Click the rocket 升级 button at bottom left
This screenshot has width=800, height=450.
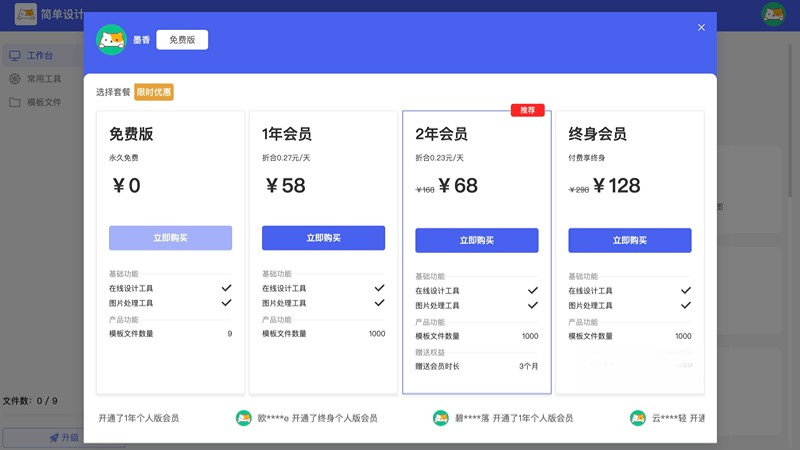(x=63, y=438)
